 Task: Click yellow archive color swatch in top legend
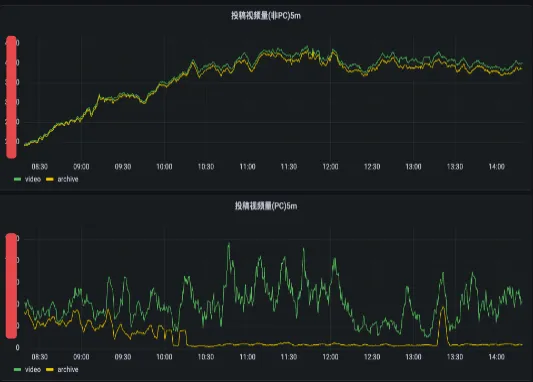(50, 179)
